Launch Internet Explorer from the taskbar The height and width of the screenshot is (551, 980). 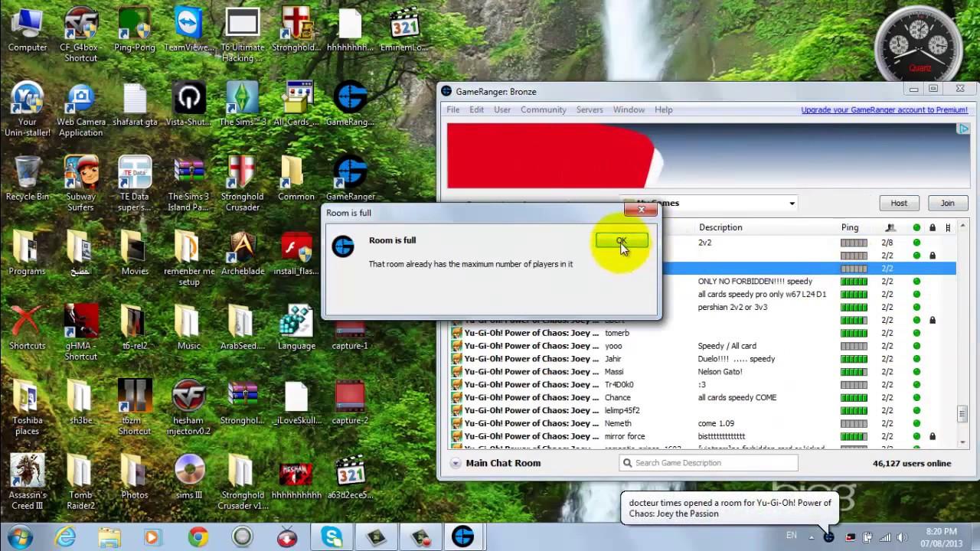66,536
